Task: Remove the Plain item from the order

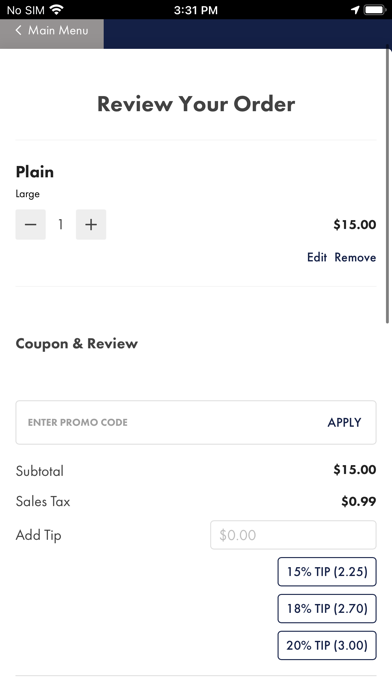Action: coord(355,257)
